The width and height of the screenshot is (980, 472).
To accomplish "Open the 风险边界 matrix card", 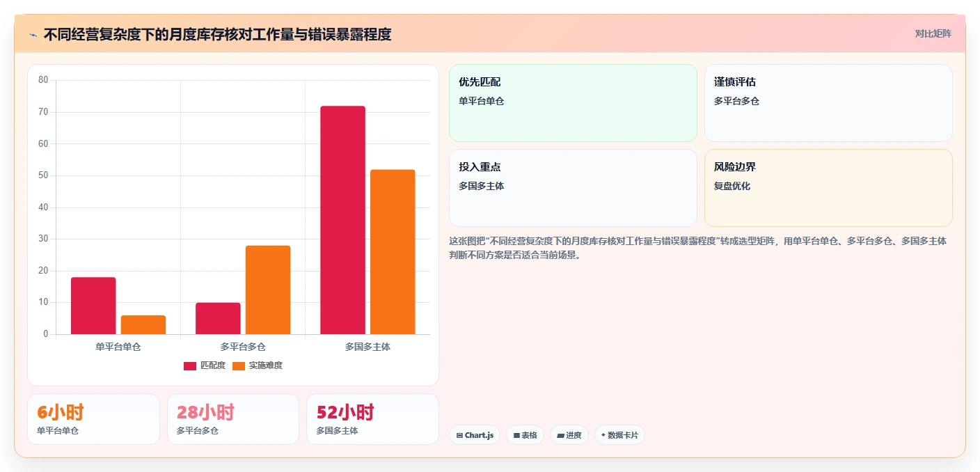I will coord(828,188).
